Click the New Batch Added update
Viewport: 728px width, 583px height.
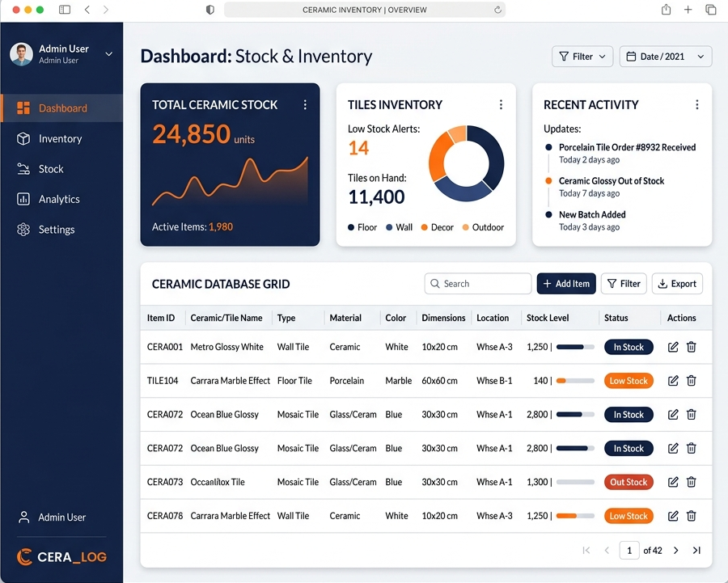pos(592,214)
